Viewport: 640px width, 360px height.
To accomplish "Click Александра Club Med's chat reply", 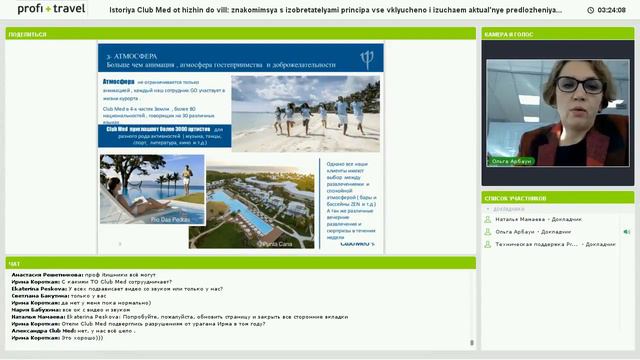I will [x=73, y=331].
